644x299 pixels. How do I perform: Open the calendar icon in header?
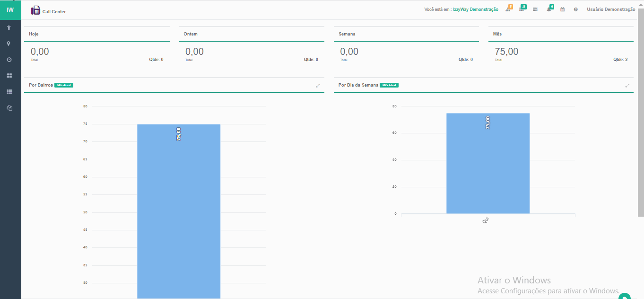click(562, 9)
